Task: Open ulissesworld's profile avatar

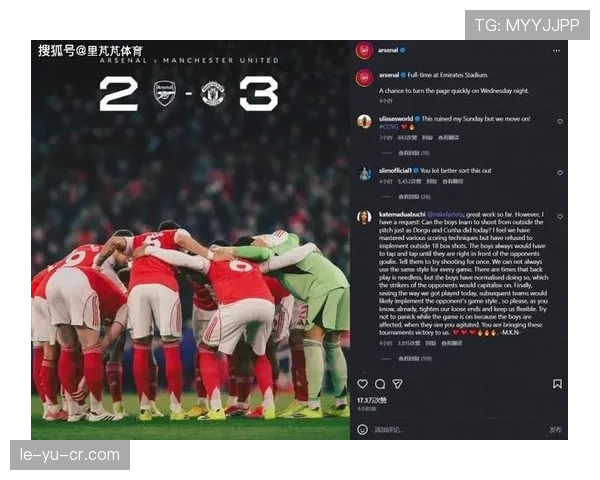Action: 364,121
